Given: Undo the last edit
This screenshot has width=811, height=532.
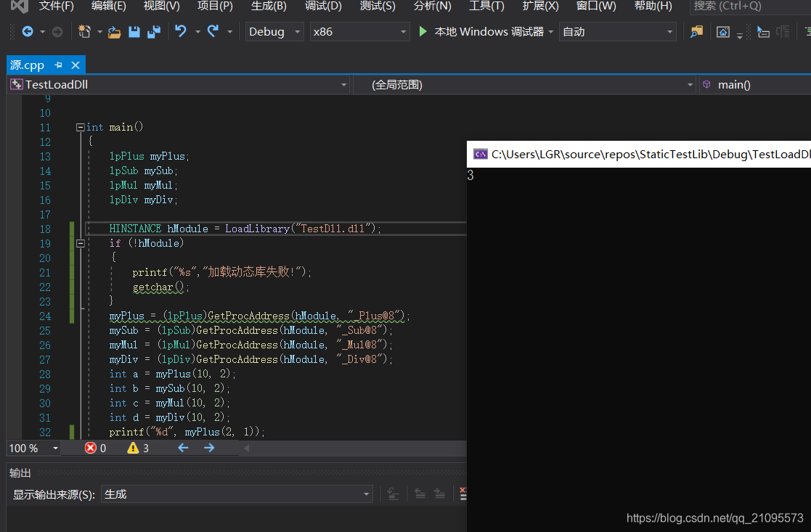Looking at the screenshot, I should [179, 31].
